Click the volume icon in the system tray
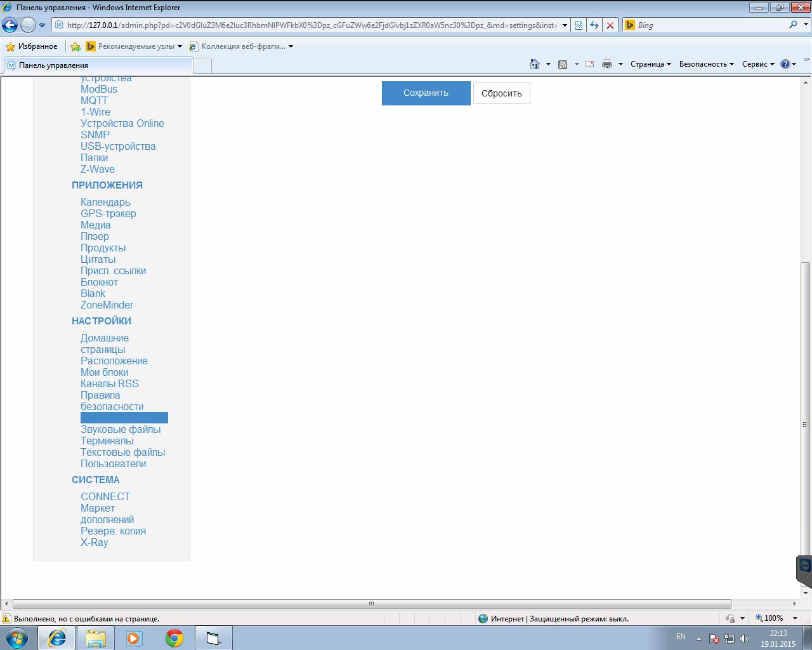Image resolution: width=812 pixels, height=650 pixels. pos(743,637)
